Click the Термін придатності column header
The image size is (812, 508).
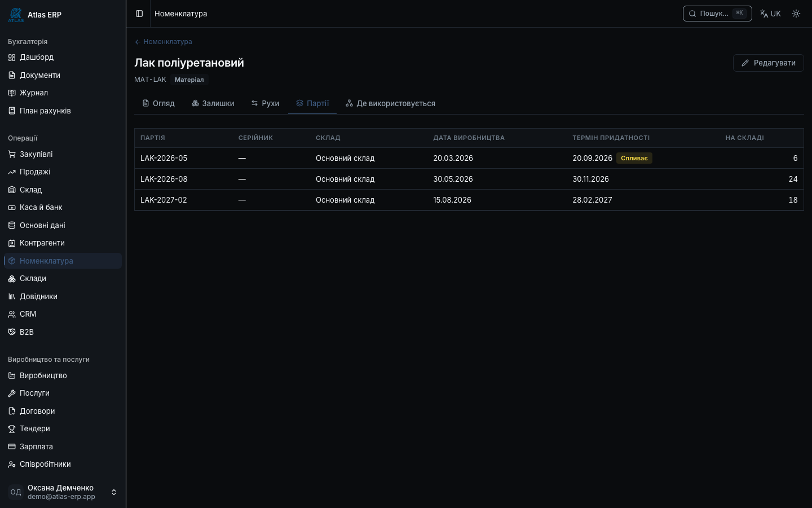tap(611, 138)
